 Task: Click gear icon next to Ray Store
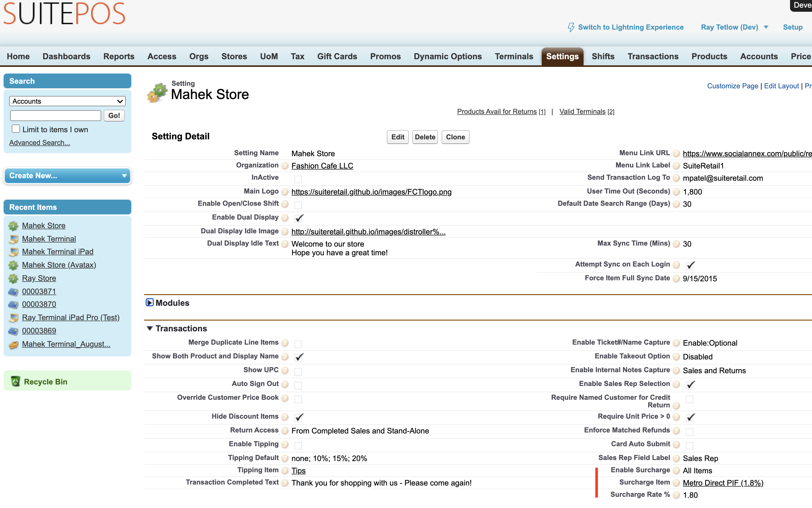pyautogui.click(x=13, y=279)
